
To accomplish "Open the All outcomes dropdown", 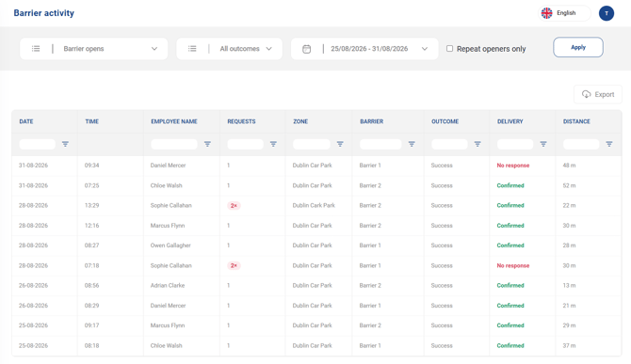I will coord(230,49).
